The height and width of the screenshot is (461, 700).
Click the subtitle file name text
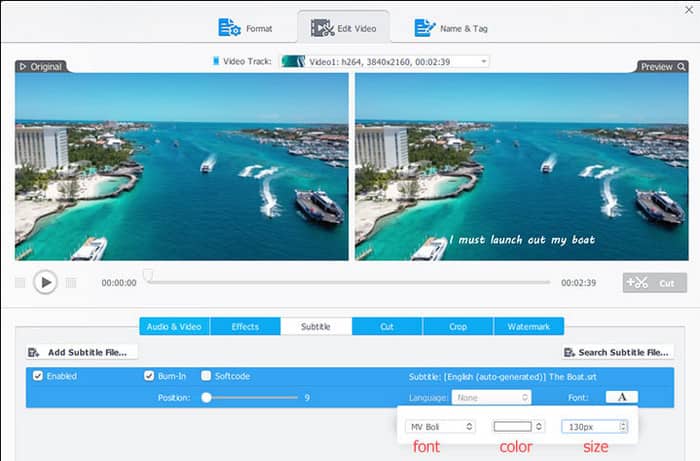tap(502, 377)
